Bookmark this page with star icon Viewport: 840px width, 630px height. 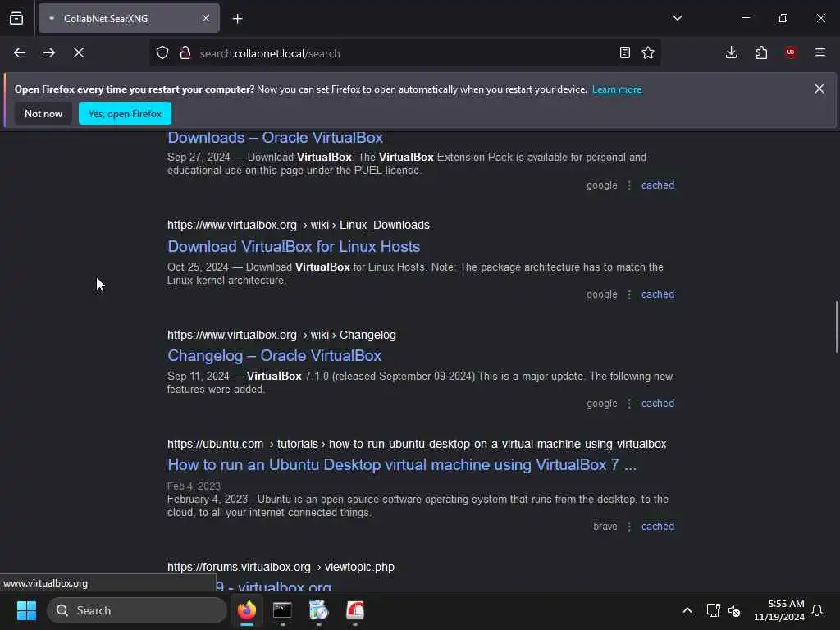coord(648,53)
